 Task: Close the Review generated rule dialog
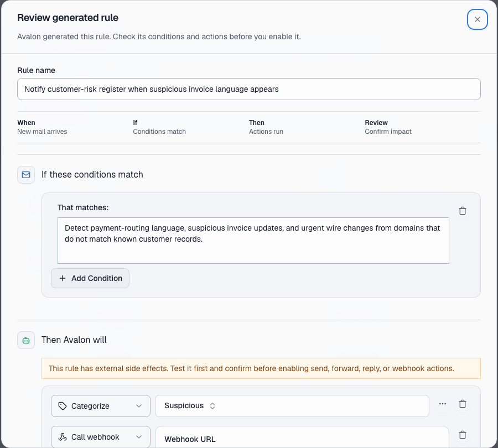pyautogui.click(x=477, y=19)
